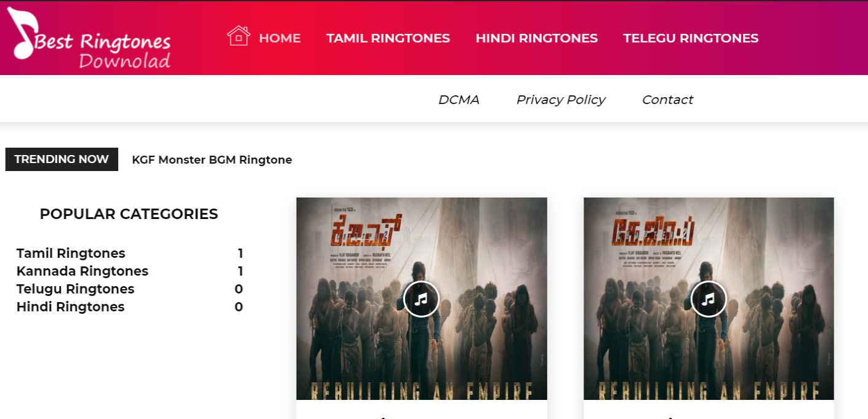Play the first KGF poster music icon
Viewport: 868px width, 419px height.
(x=421, y=299)
